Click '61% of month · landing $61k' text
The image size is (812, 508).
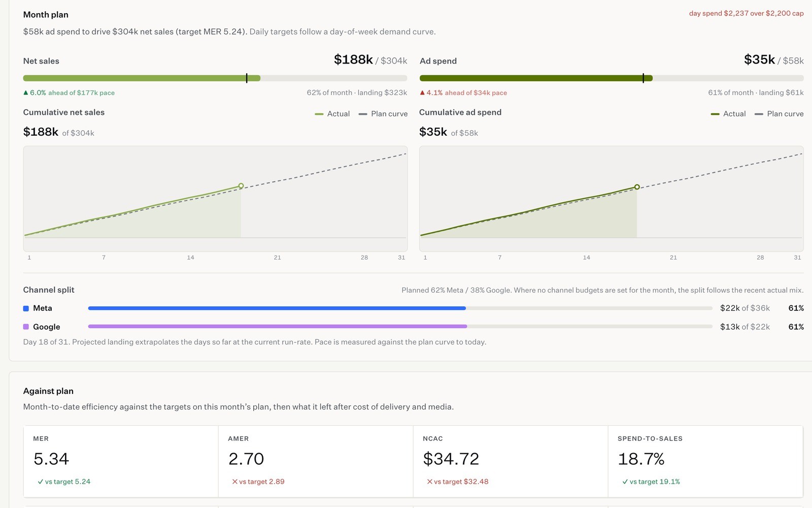pos(756,92)
